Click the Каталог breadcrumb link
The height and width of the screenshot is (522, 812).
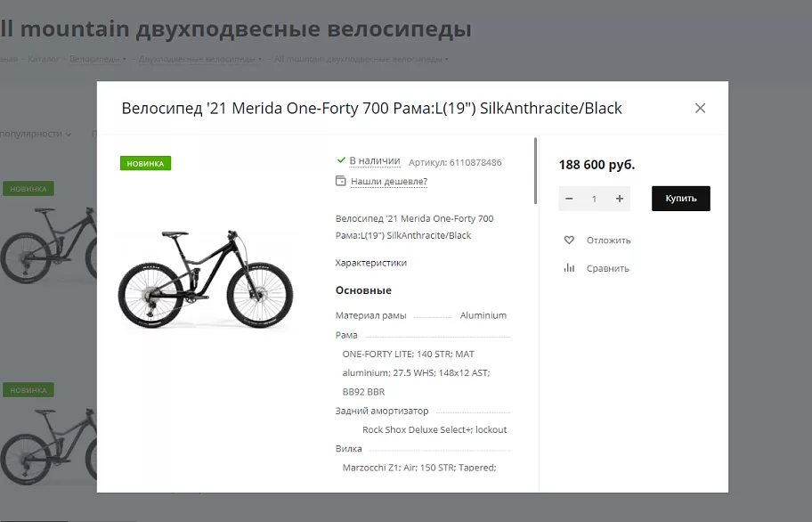(44, 59)
